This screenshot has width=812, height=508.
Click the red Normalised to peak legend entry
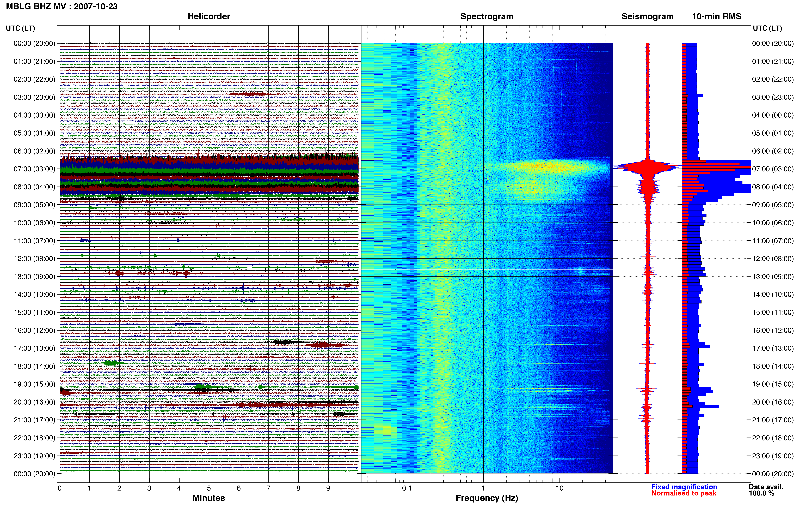pos(684,493)
